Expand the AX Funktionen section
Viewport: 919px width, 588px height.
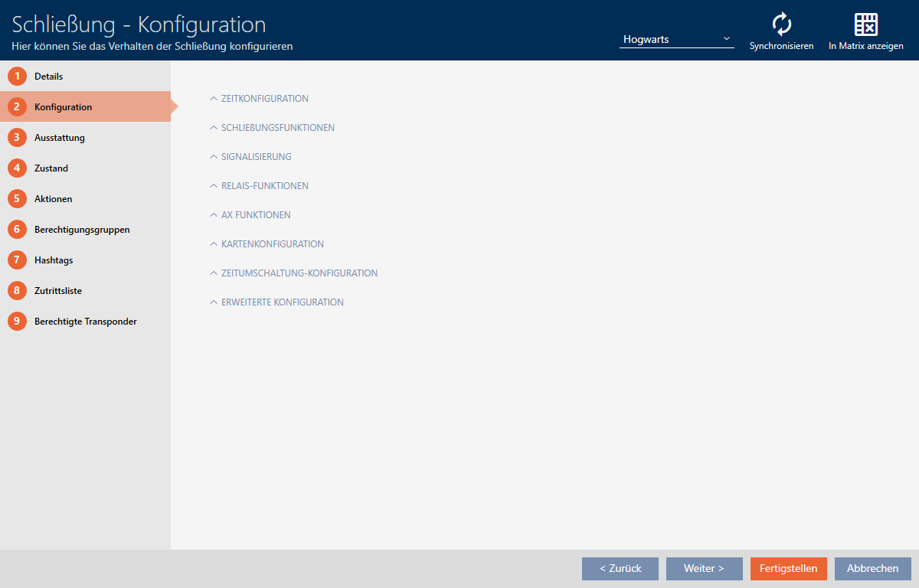pyautogui.click(x=256, y=215)
